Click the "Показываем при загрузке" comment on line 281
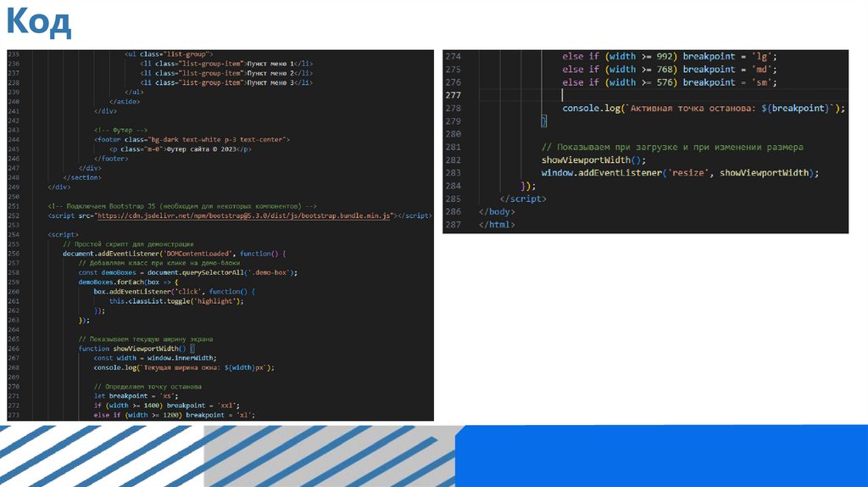The height and width of the screenshot is (487, 868). pos(672,147)
